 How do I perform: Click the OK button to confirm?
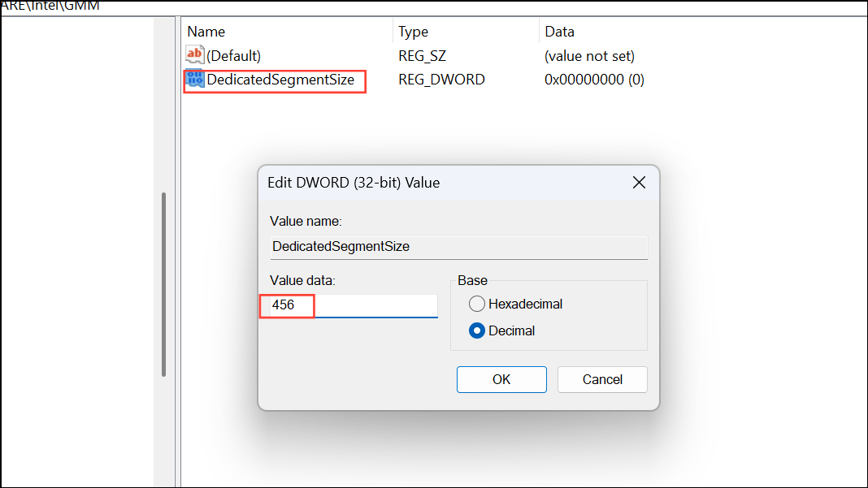pyautogui.click(x=501, y=379)
